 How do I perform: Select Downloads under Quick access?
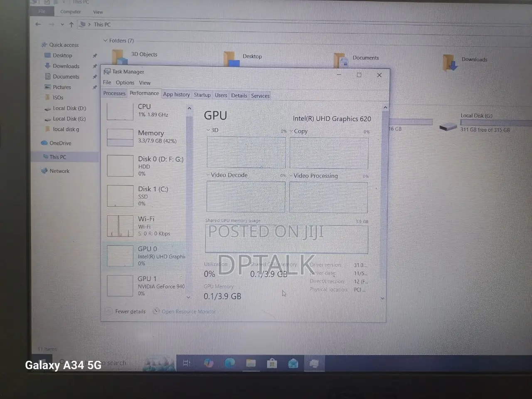pyautogui.click(x=62, y=66)
